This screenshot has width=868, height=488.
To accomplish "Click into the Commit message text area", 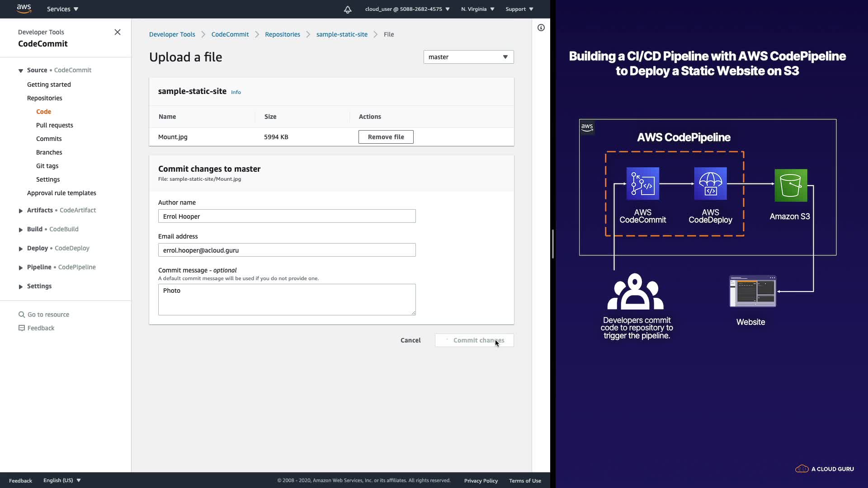I will tap(287, 299).
